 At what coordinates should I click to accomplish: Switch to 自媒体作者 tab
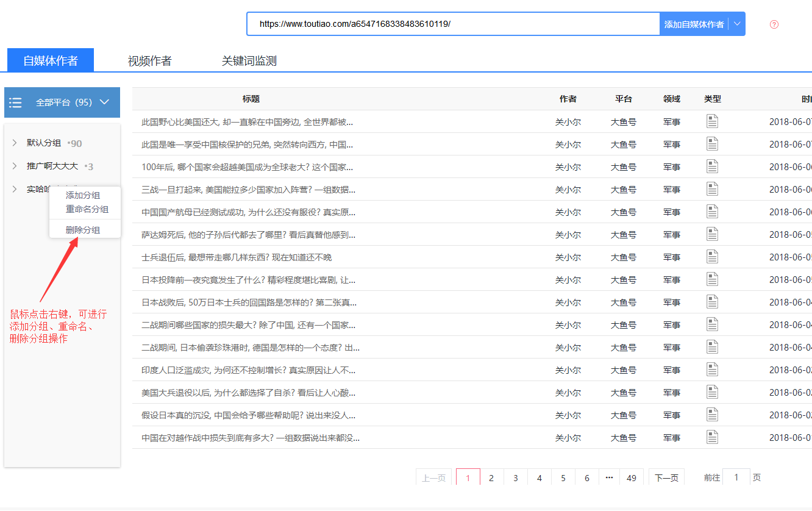pyautogui.click(x=51, y=60)
